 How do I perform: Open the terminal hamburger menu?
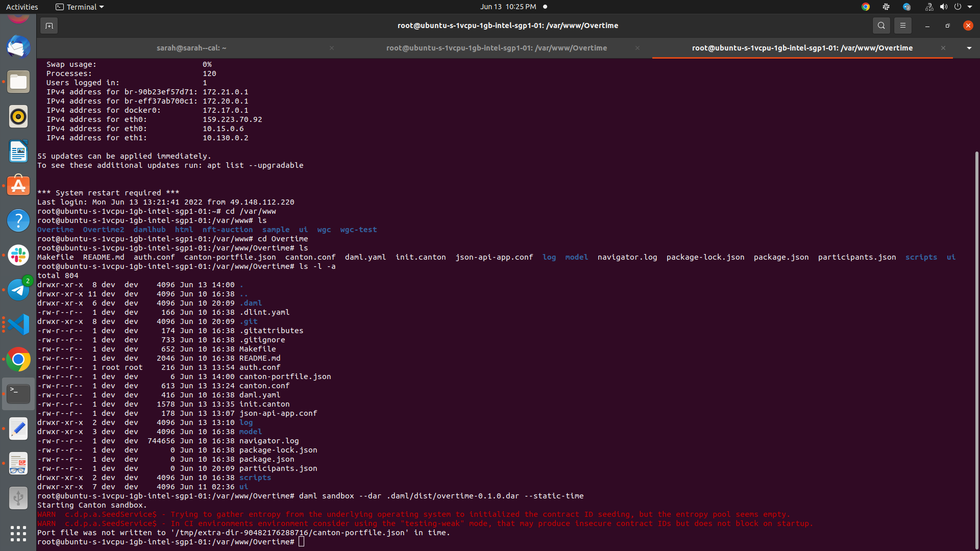tap(902, 26)
